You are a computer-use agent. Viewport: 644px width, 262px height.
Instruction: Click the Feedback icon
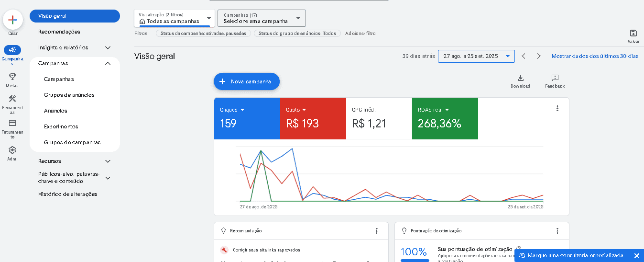click(x=555, y=78)
